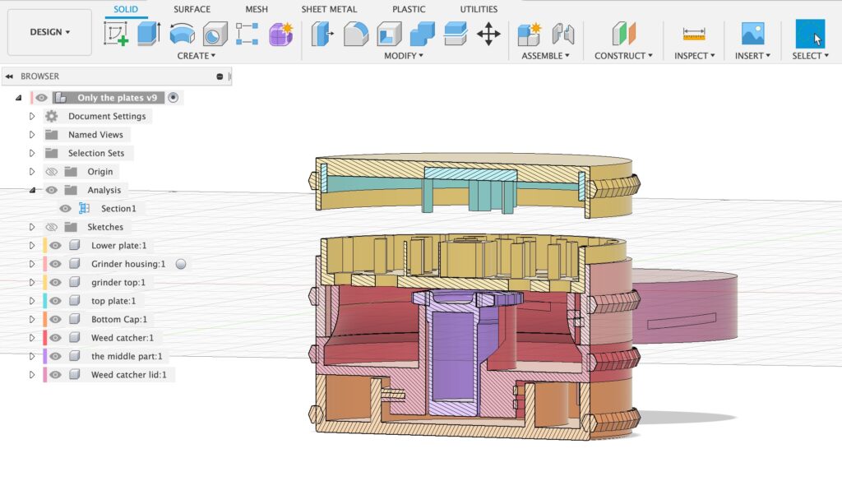Switch to the SHEET METAL tab

tap(329, 9)
